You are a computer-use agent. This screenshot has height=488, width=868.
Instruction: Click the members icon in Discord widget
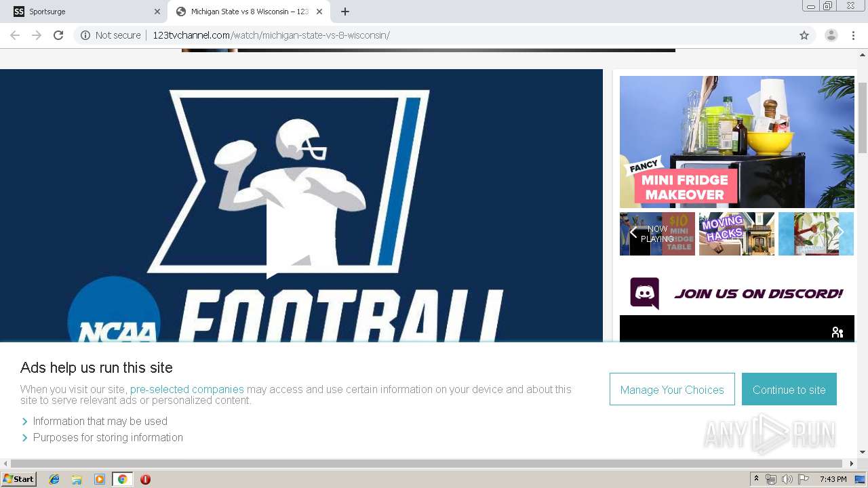[x=837, y=332]
